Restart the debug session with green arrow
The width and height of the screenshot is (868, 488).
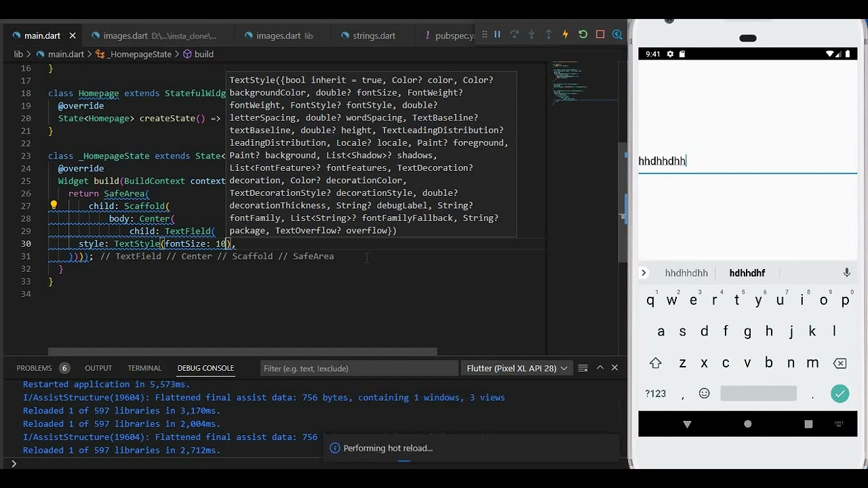coord(583,35)
